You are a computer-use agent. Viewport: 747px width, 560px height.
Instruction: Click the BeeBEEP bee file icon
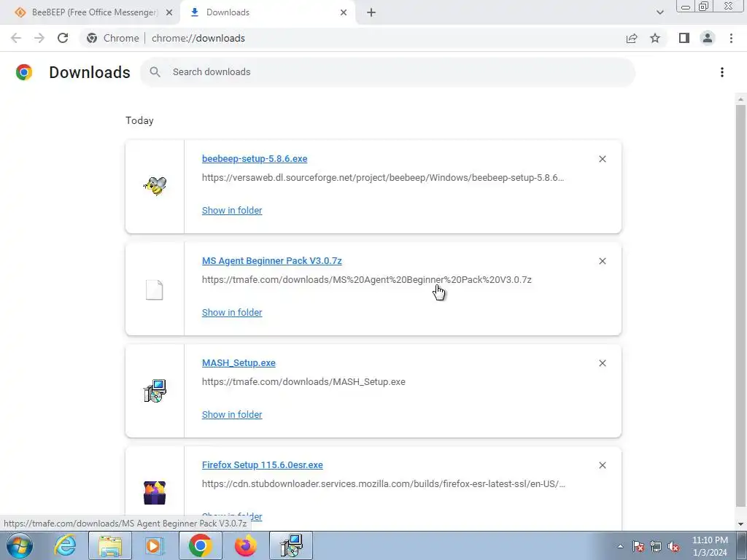point(155,186)
